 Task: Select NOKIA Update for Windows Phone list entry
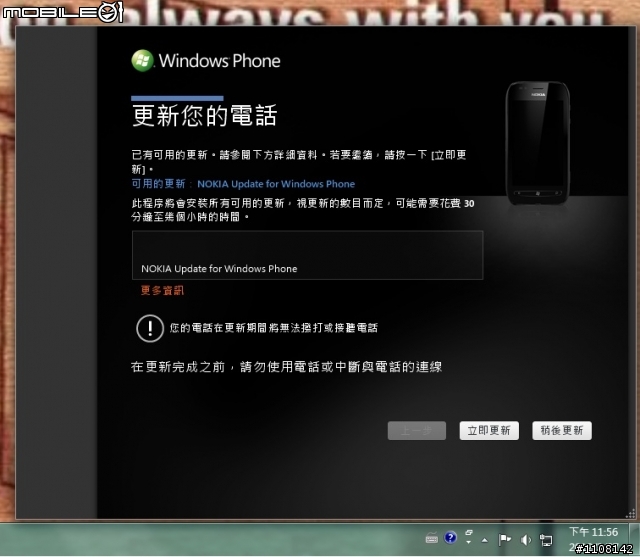[x=307, y=255]
